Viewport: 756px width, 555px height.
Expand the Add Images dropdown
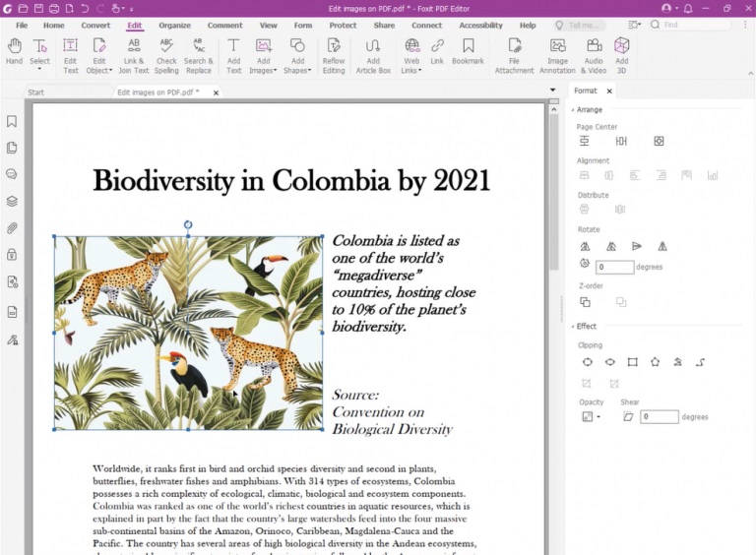click(275, 70)
